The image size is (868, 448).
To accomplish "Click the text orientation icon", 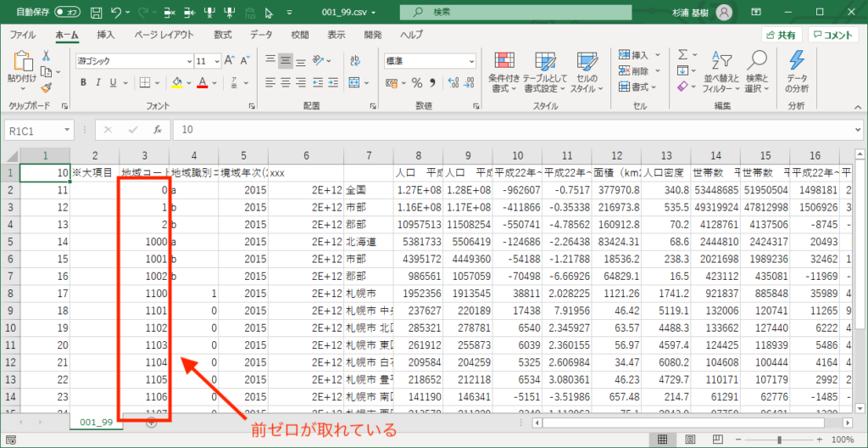I will tap(318, 60).
